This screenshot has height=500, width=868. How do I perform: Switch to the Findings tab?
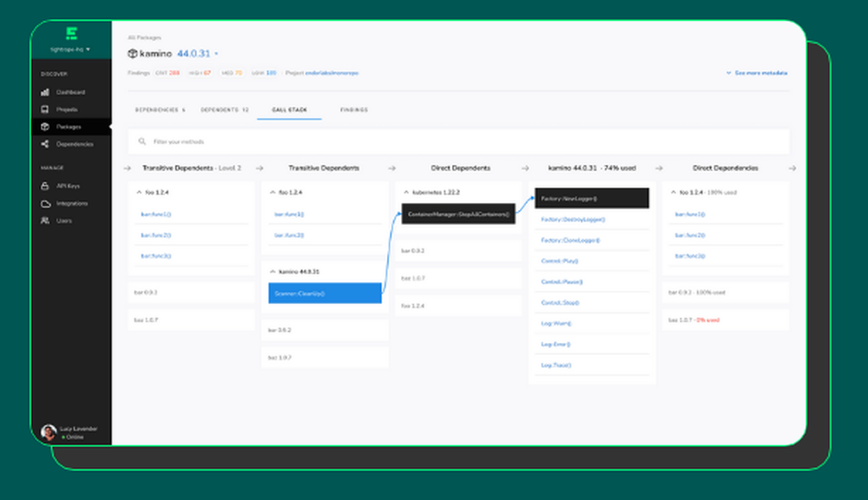354,109
